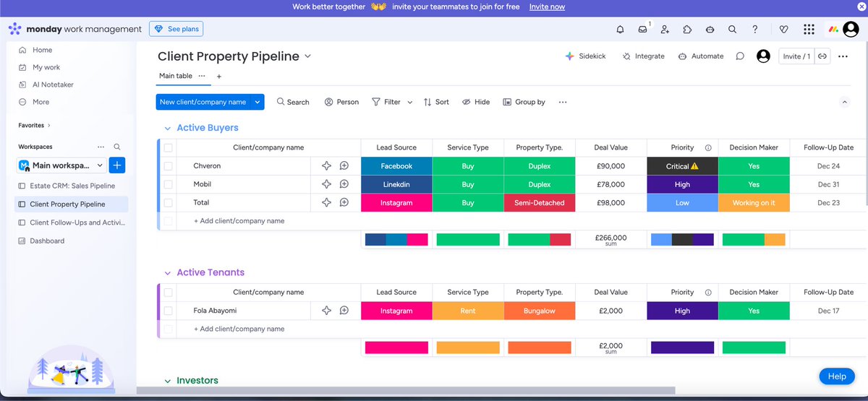Click the heart icon in top bar
868x401 pixels.
784,30
